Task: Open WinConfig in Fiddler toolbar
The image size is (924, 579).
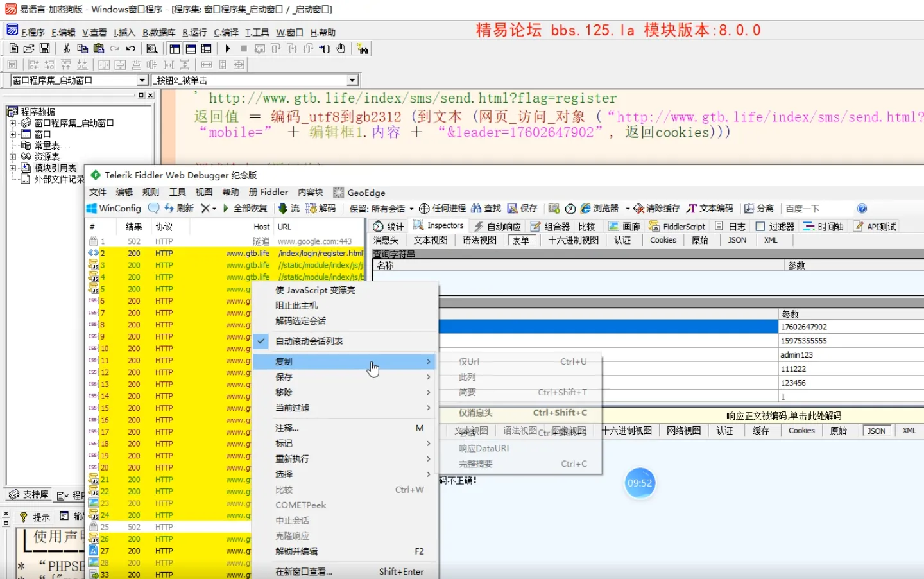Action: coord(114,208)
